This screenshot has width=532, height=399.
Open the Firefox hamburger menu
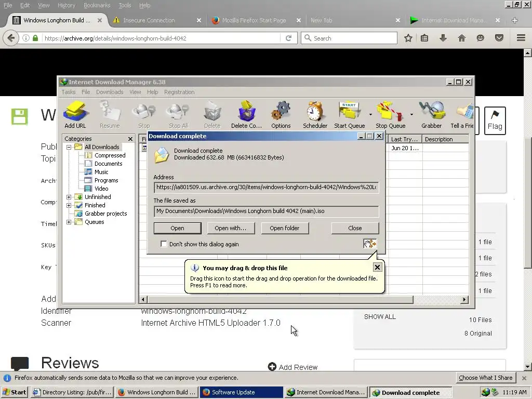[521, 38]
